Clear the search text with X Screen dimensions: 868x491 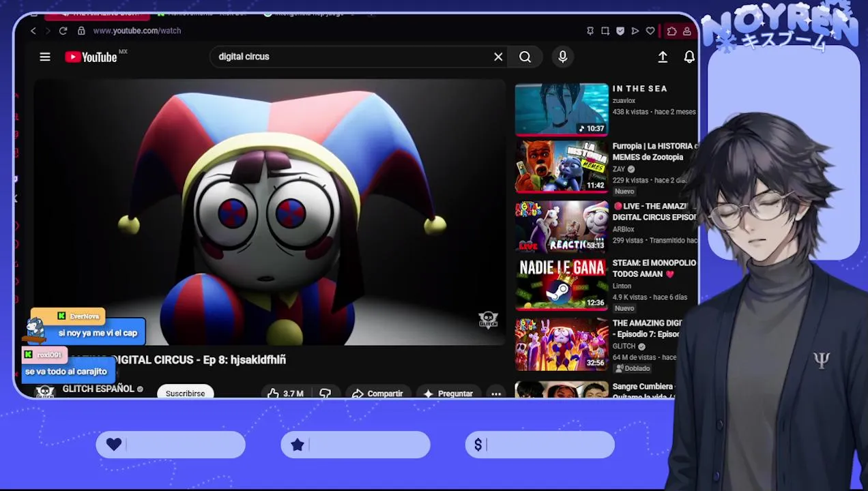[x=498, y=57]
